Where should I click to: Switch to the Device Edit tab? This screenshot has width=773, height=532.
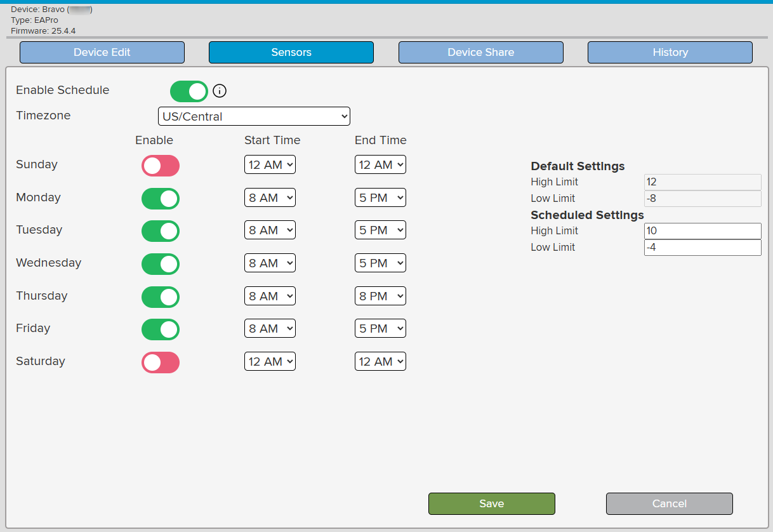[x=102, y=53]
